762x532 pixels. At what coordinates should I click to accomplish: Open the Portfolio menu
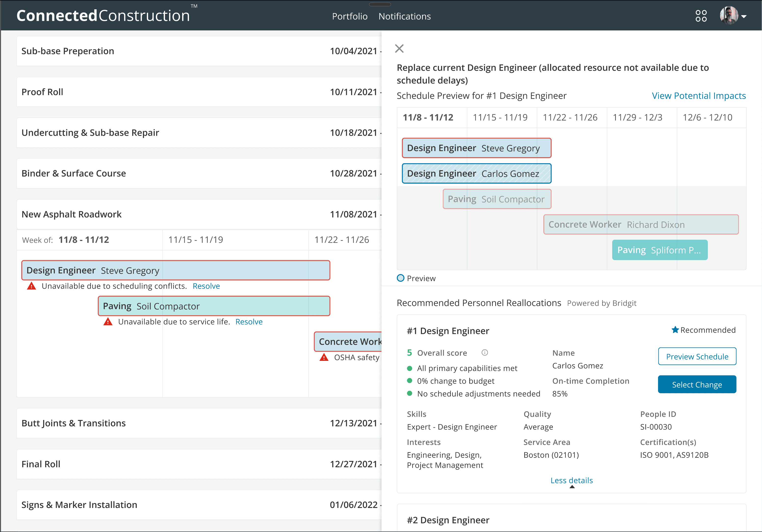pyautogui.click(x=350, y=16)
